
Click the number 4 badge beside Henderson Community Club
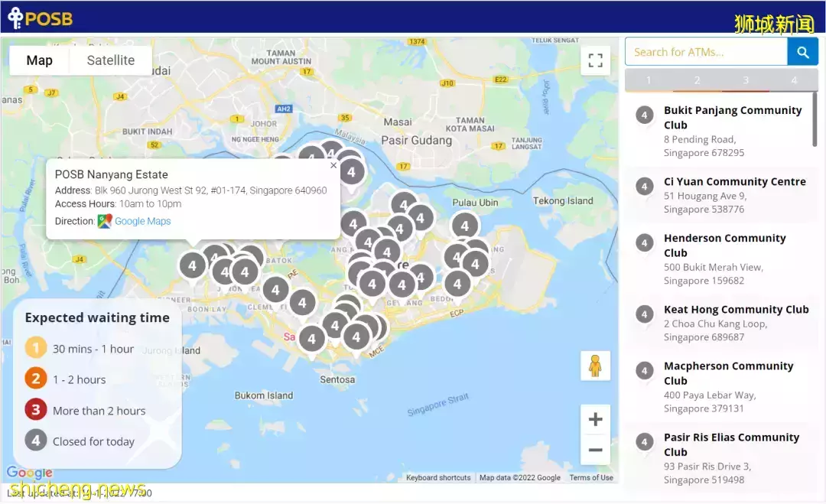[x=644, y=242]
